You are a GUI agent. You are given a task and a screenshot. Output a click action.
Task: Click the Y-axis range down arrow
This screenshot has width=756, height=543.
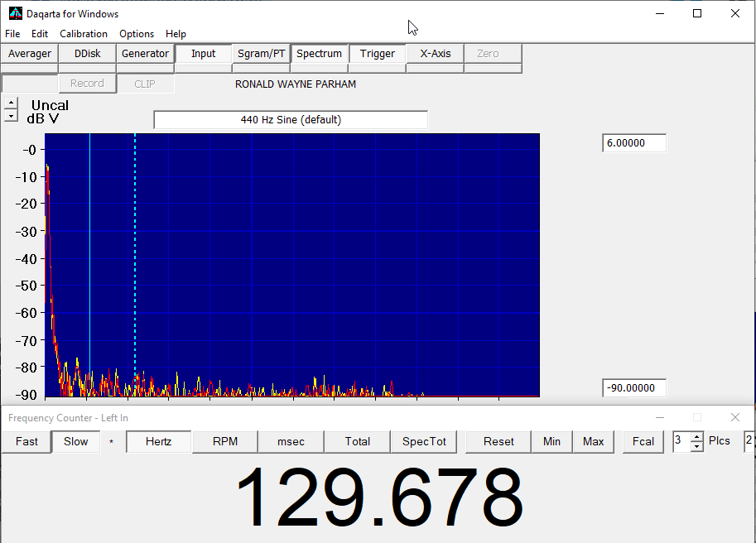click(x=10, y=117)
